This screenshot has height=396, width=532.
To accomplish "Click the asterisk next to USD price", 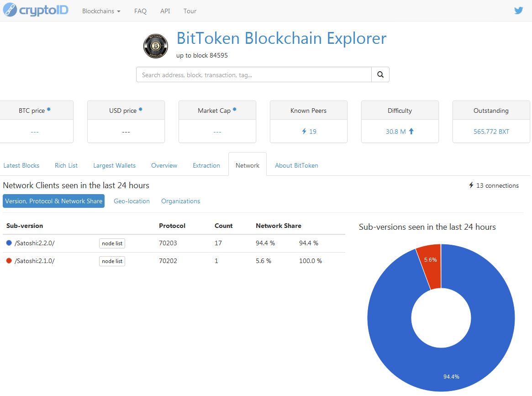I will click(141, 109).
